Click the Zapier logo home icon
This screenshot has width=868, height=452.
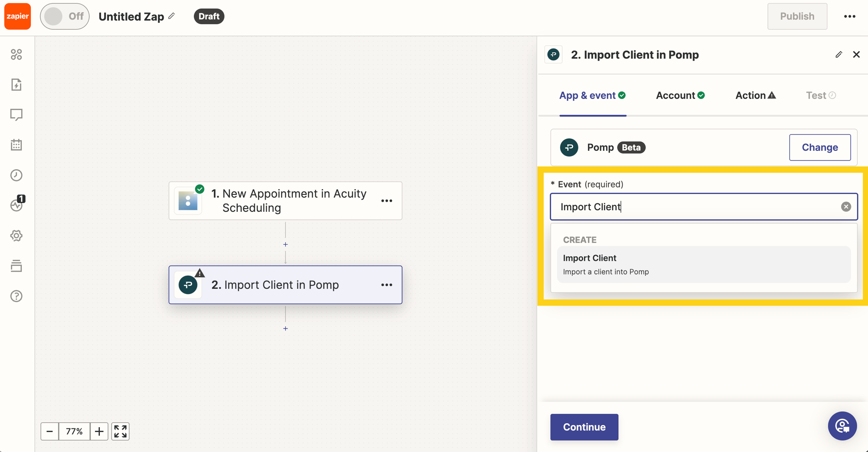click(17, 16)
